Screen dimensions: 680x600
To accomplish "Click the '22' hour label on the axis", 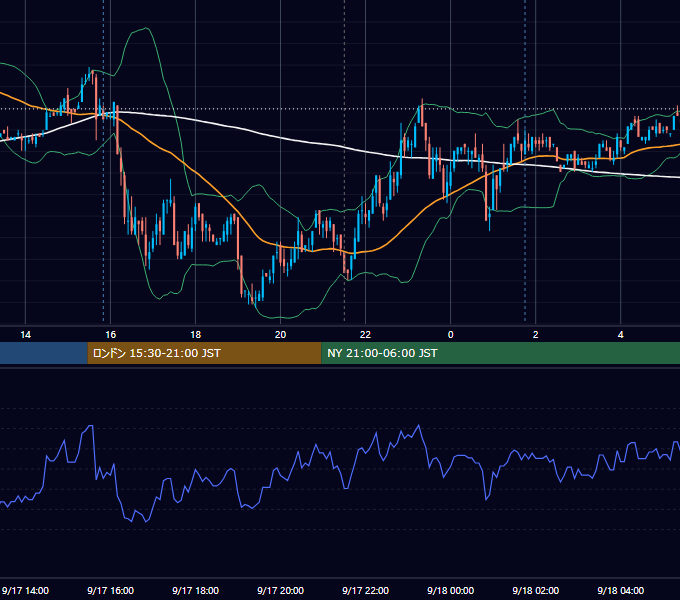I will coord(366,335).
